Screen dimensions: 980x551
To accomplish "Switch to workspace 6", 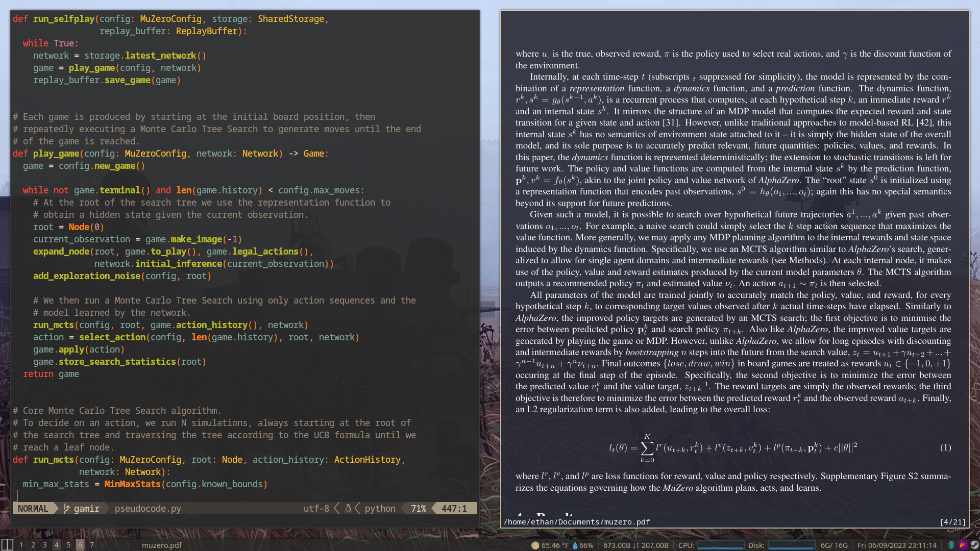I will [80, 545].
